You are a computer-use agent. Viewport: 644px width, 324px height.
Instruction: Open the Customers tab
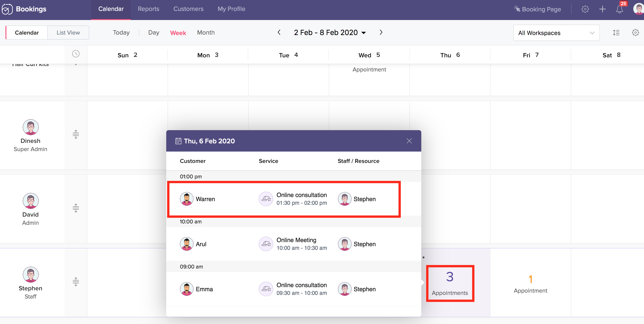click(188, 9)
